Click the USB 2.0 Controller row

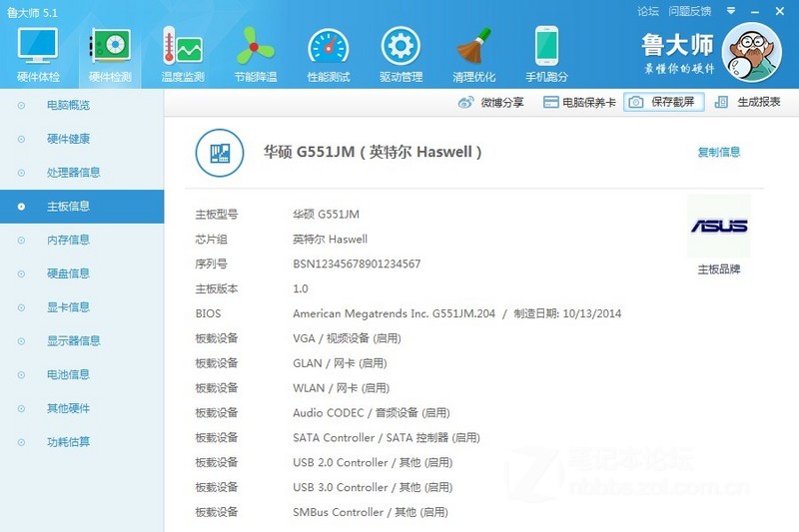tap(373, 463)
